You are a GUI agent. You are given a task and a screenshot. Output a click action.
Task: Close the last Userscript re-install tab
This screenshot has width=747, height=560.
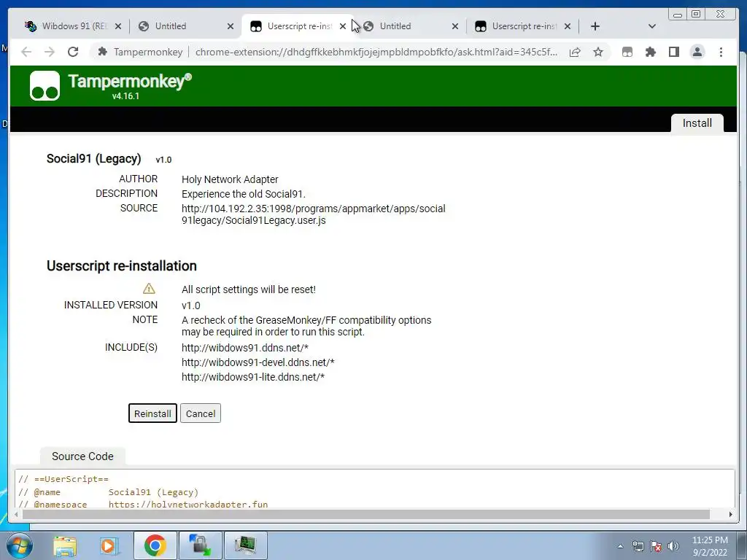click(x=568, y=26)
